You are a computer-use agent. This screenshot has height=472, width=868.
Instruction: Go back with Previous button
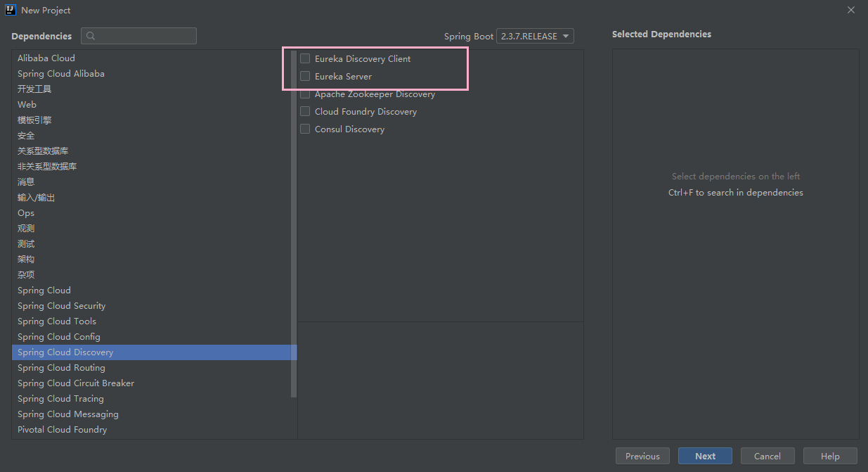[642, 456]
